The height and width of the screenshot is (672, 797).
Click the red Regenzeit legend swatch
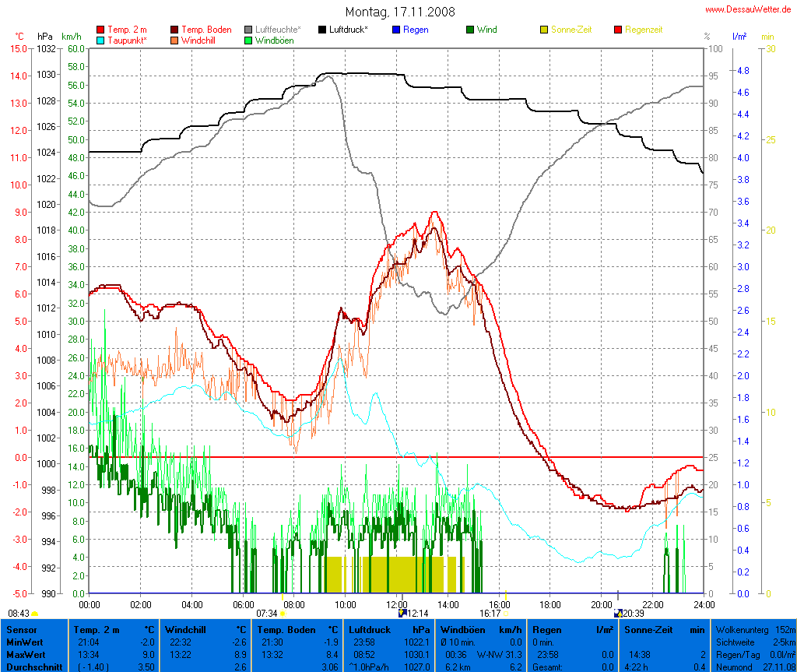coord(619,30)
